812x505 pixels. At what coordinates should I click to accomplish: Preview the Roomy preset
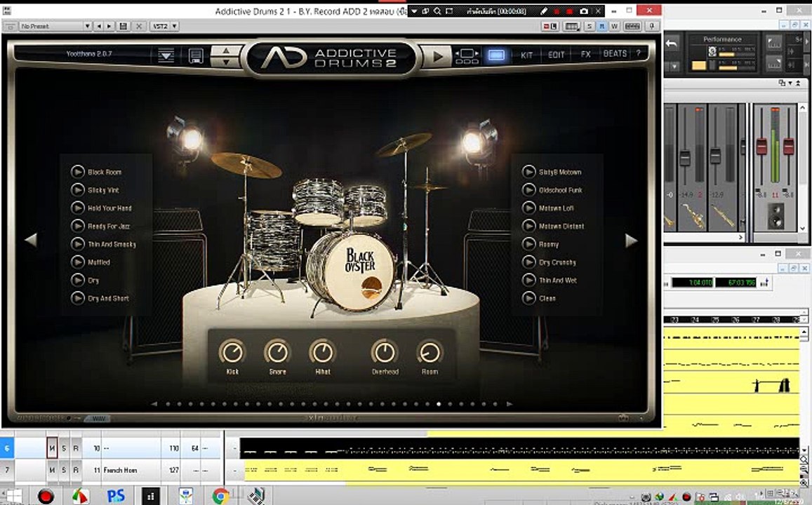(528, 244)
